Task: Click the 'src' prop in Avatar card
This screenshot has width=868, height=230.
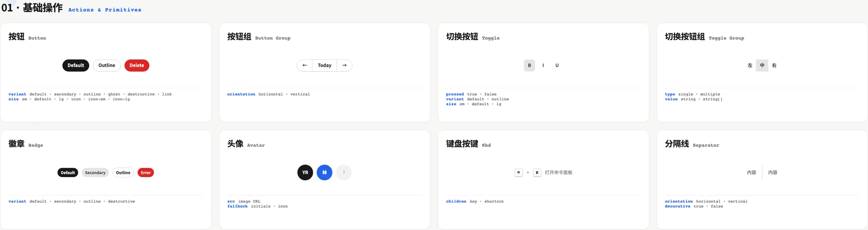Action: (x=231, y=202)
